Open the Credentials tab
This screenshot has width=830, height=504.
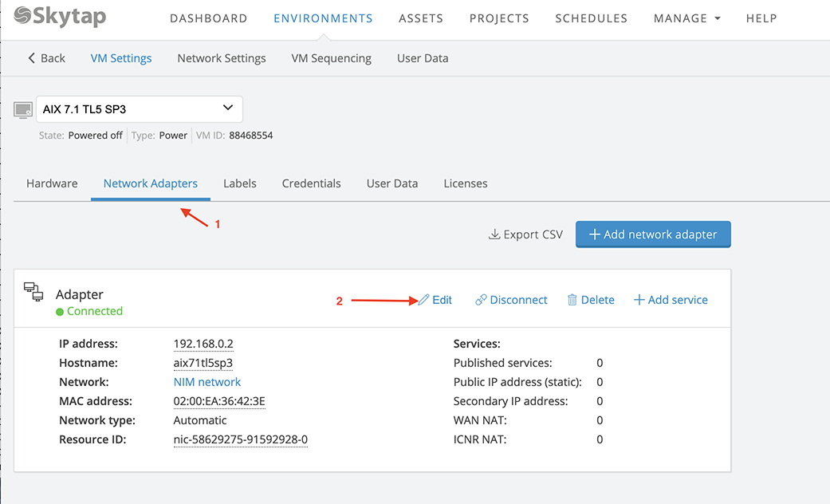[311, 183]
